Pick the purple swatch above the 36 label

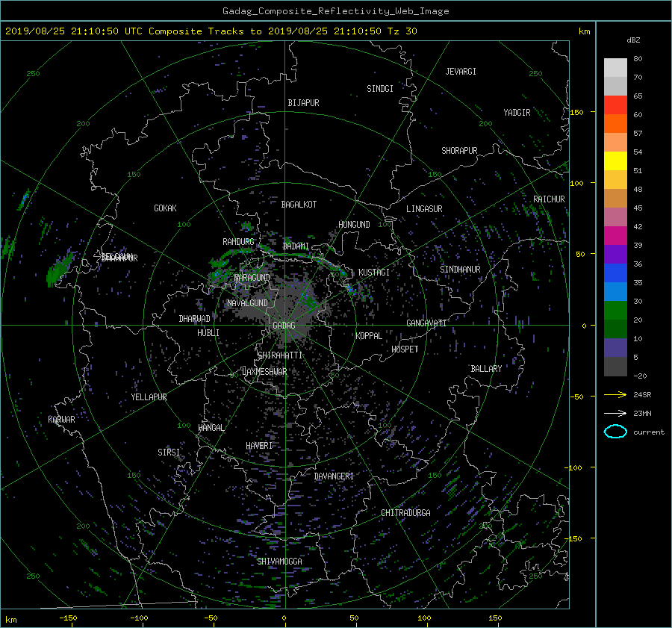[615, 254]
